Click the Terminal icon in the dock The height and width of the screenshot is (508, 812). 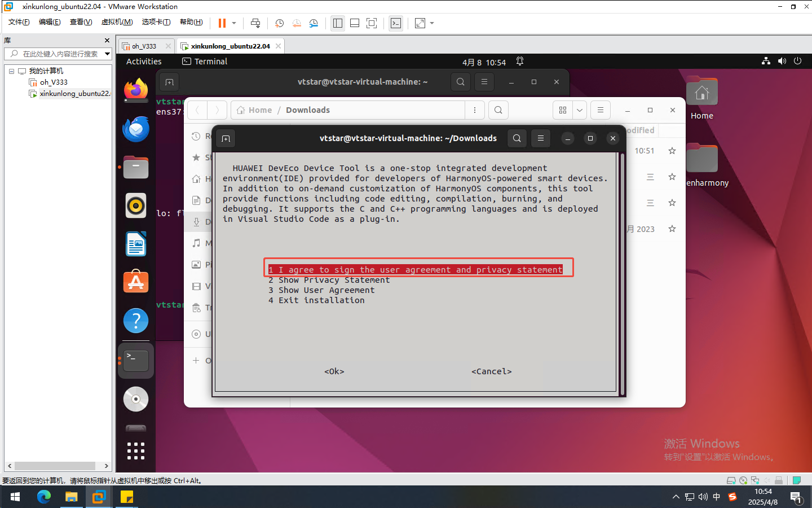point(136,361)
